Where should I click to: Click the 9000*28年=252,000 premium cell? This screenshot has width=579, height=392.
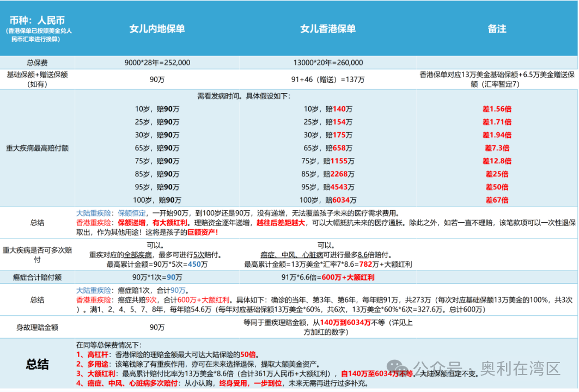[157, 63]
